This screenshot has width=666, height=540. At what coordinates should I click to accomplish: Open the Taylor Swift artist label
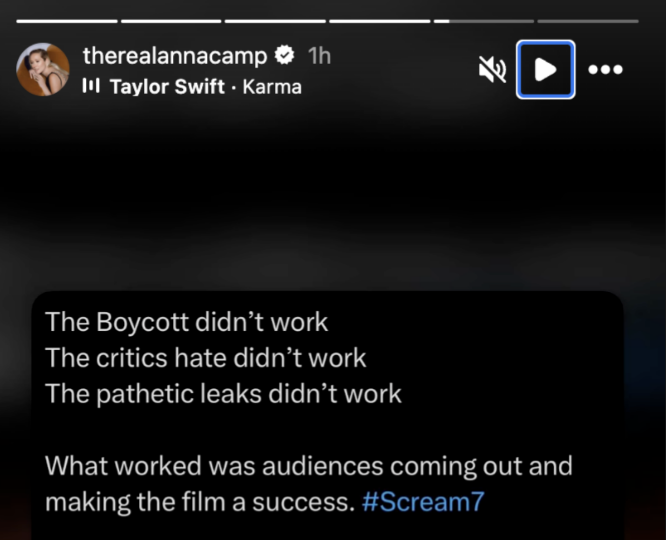coord(167,86)
